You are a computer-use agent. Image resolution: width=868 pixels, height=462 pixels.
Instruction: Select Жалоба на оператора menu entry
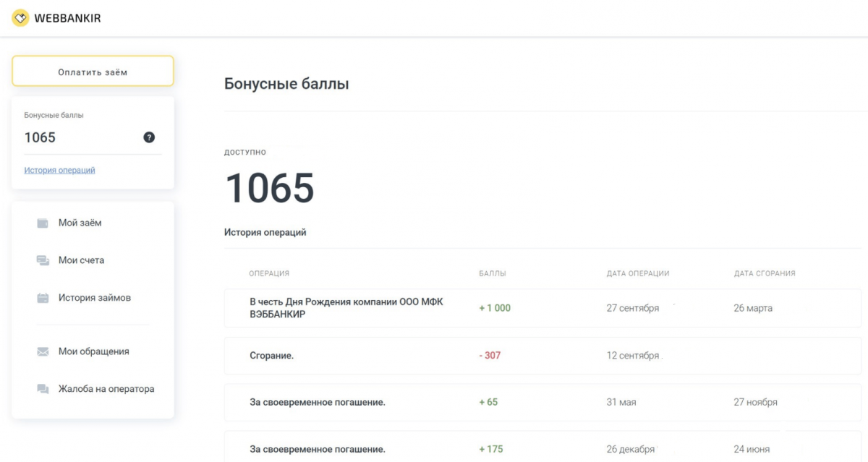coord(106,389)
